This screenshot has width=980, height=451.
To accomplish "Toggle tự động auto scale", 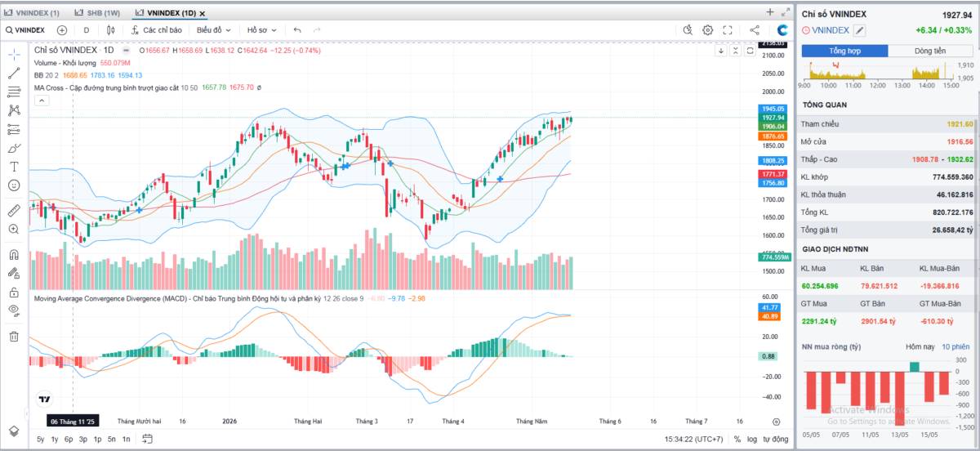I will (776, 440).
